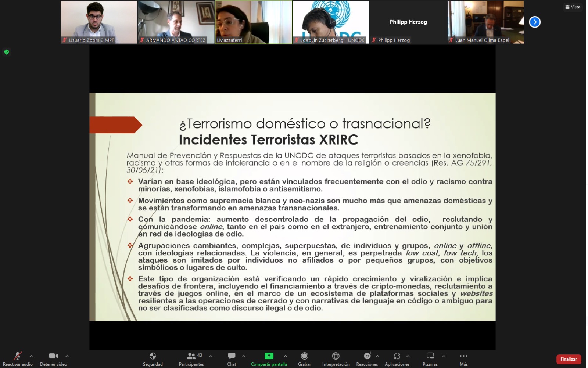Open the Seguridad shield icon
This screenshot has height=368, width=588.
(x=153, y=356)
